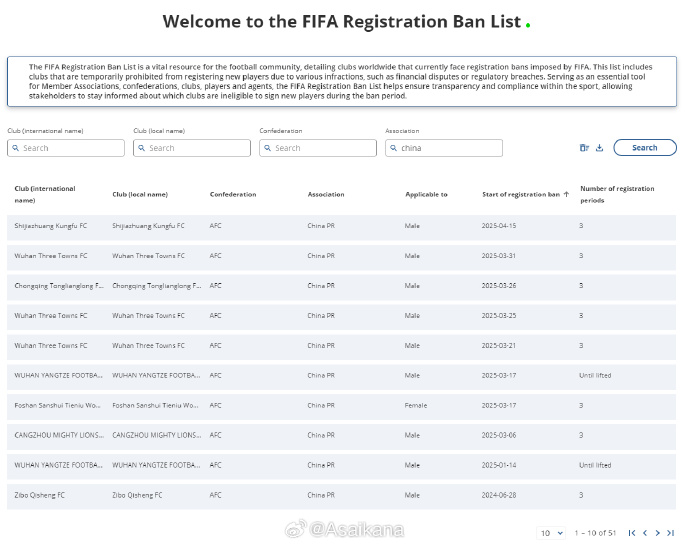Sort by the Applicable to column header

pos(426,194)
